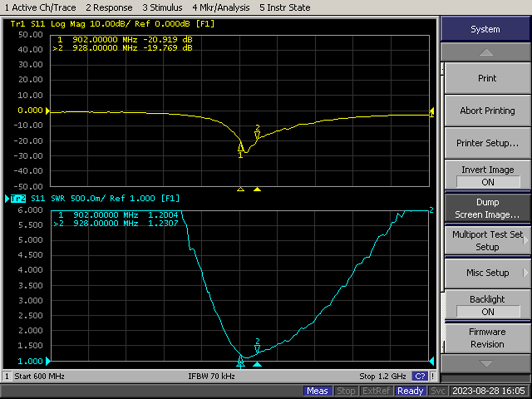The image size is (532, 399).
Task: Click Firmware Revision softkey
Action: [x=487, y=338]
